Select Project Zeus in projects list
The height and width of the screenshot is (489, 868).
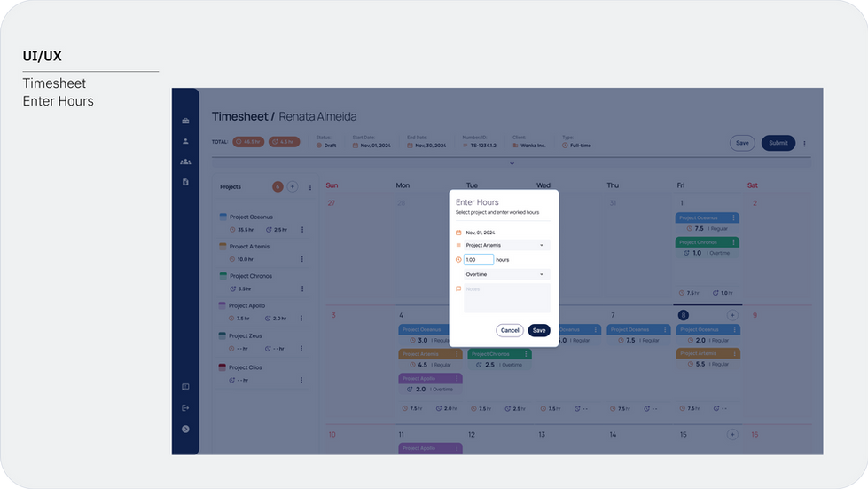(246, 335)
